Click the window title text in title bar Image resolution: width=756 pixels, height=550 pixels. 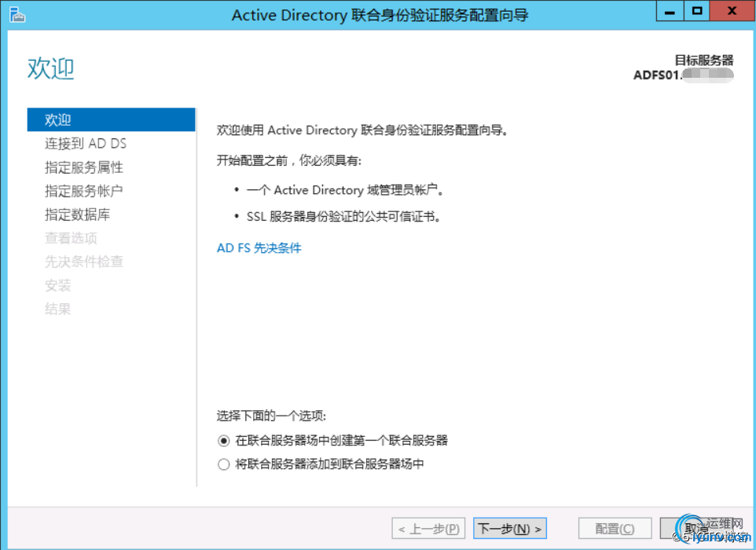click(x=380, y=15)
